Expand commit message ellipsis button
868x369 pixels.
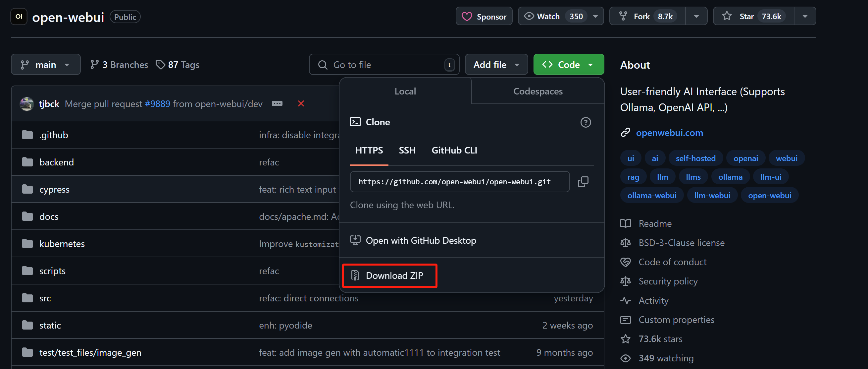pos(277,103)
